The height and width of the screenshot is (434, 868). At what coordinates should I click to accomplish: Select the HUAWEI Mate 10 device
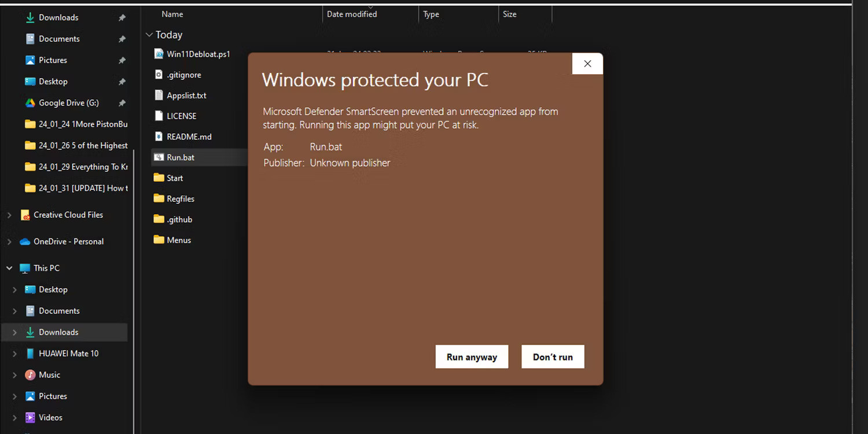pyautogui.click(x=68, y=353)
